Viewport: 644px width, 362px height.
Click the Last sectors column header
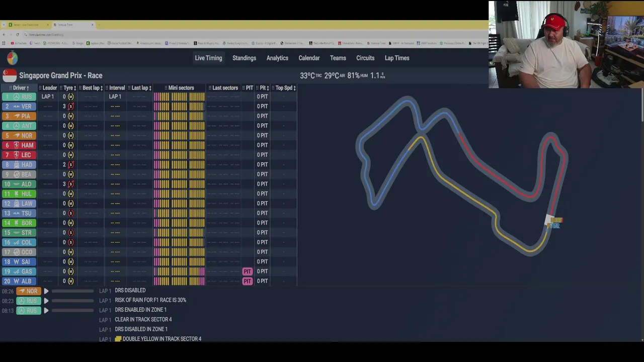coord(224,88)
